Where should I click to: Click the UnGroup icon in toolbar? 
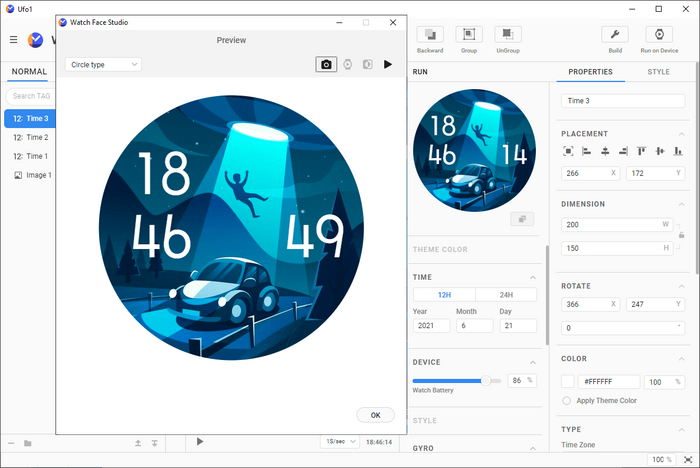click(507, 35)
